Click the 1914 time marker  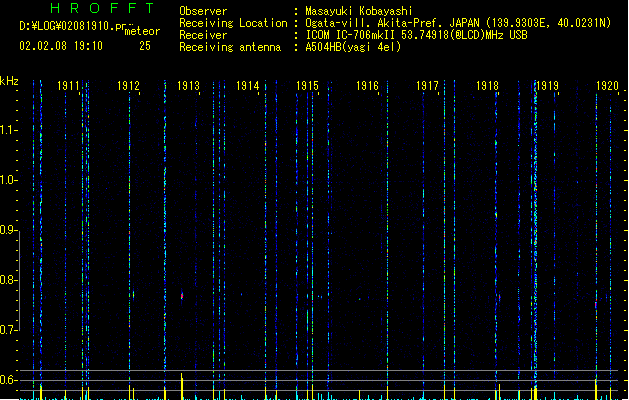(248, 86)
